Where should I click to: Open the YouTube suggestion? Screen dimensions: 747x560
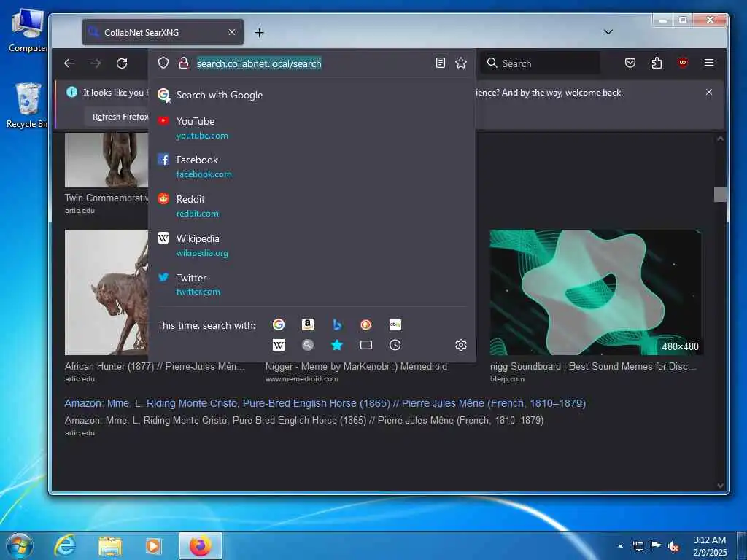tap(312, 128)
